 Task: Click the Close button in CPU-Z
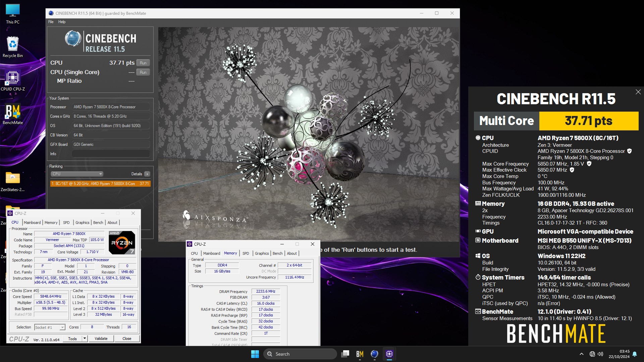tap(127, 339)
